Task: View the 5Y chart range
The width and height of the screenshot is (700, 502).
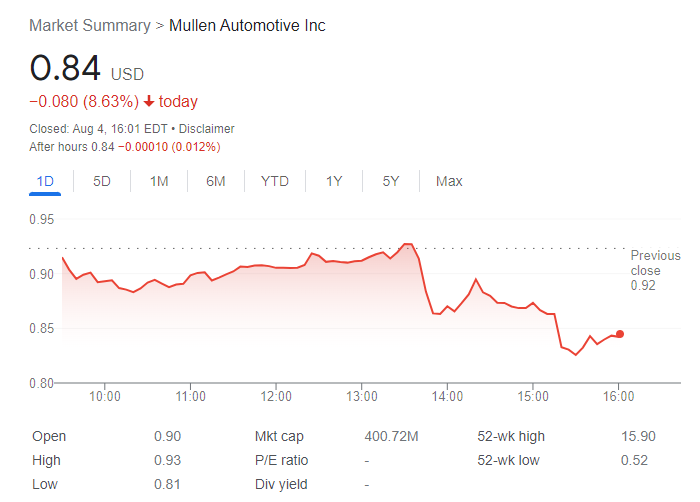Action: click(x=391, y=181)
